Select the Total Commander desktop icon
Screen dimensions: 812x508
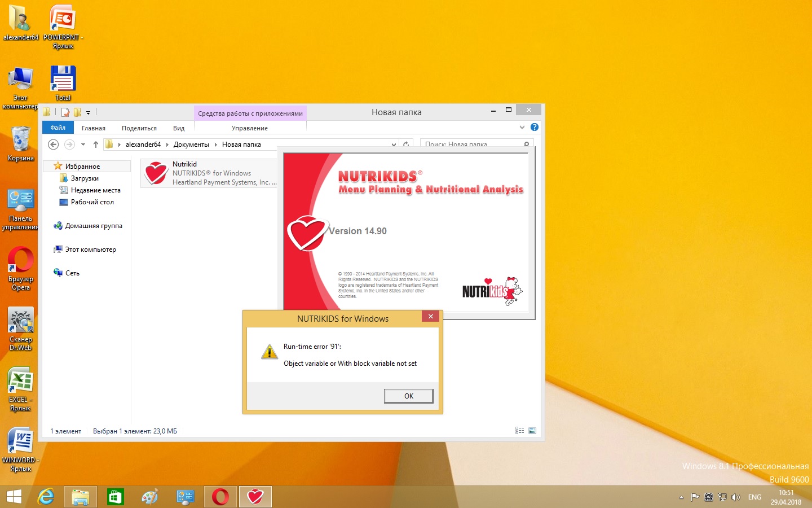63,83
